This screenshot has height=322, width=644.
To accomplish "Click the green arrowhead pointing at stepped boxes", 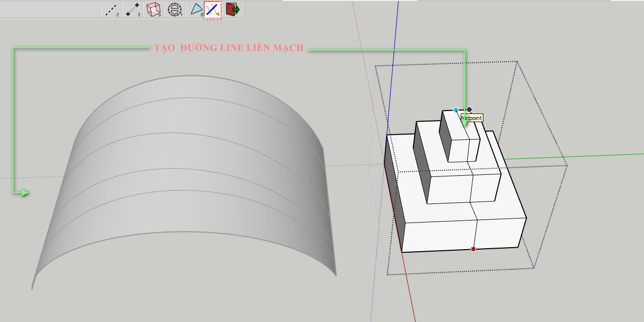I will click(465, 121).
